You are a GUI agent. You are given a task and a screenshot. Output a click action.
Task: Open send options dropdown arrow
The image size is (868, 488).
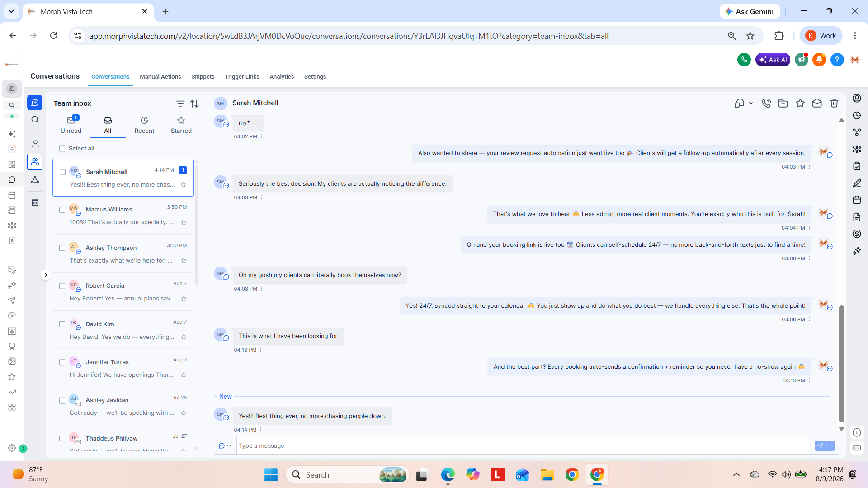click(831, 446)
